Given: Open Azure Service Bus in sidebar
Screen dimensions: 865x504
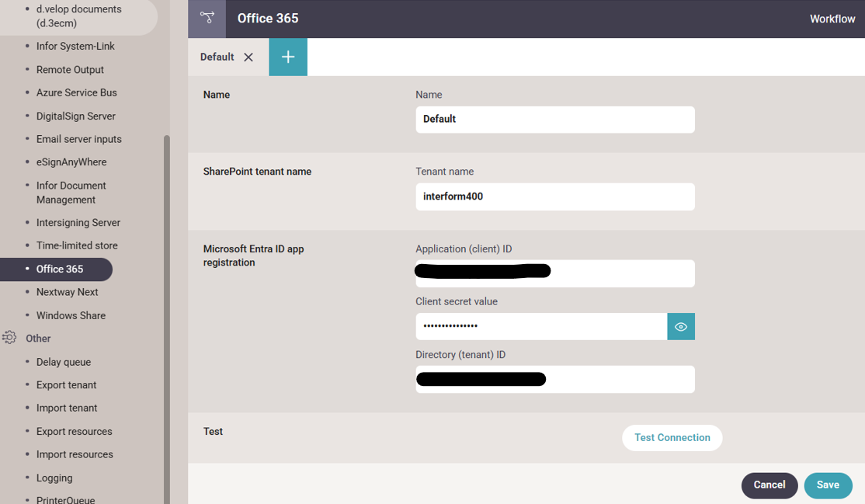Looking at the screenshot, I should tap(76, 92).
